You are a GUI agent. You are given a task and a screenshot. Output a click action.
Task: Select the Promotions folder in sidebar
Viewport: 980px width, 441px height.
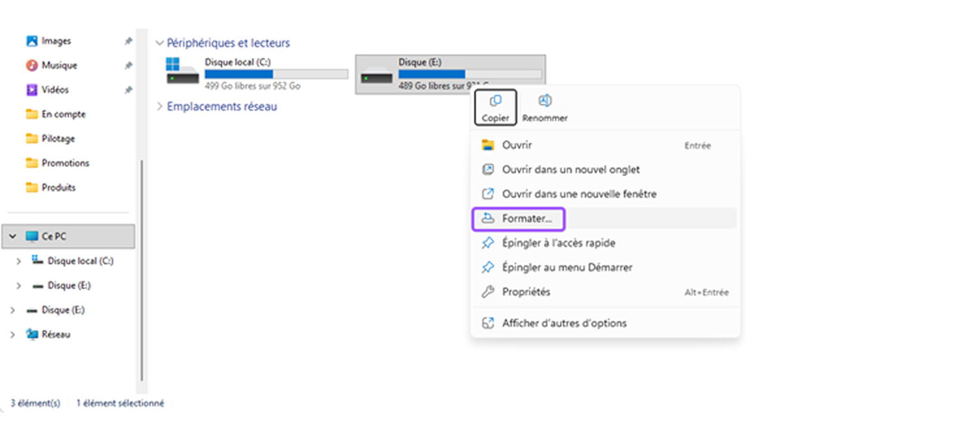coord(65,163)
